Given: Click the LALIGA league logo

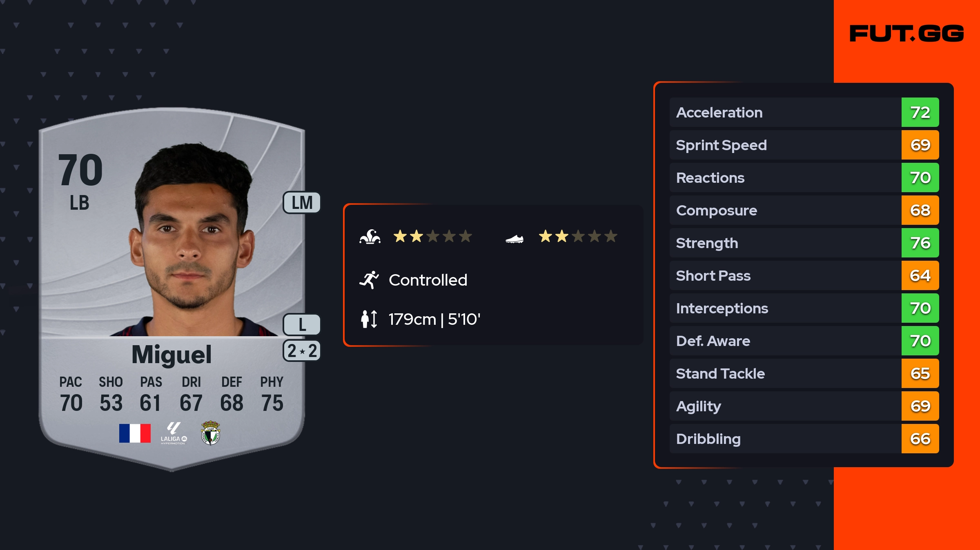Looking at the screenshot, I should click(x=174, y=433).
